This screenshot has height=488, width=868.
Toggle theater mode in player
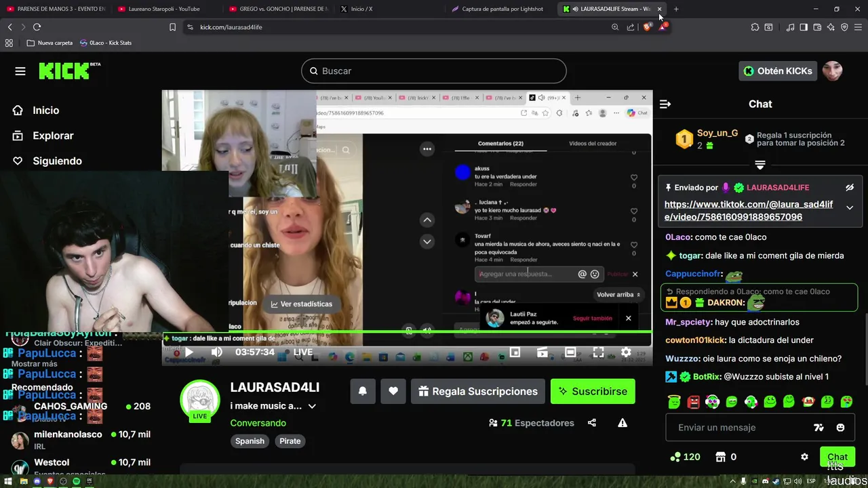(570, 352)
